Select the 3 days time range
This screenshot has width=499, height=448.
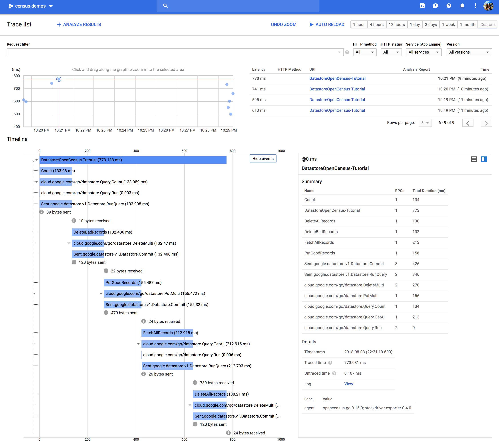point(431,24)
